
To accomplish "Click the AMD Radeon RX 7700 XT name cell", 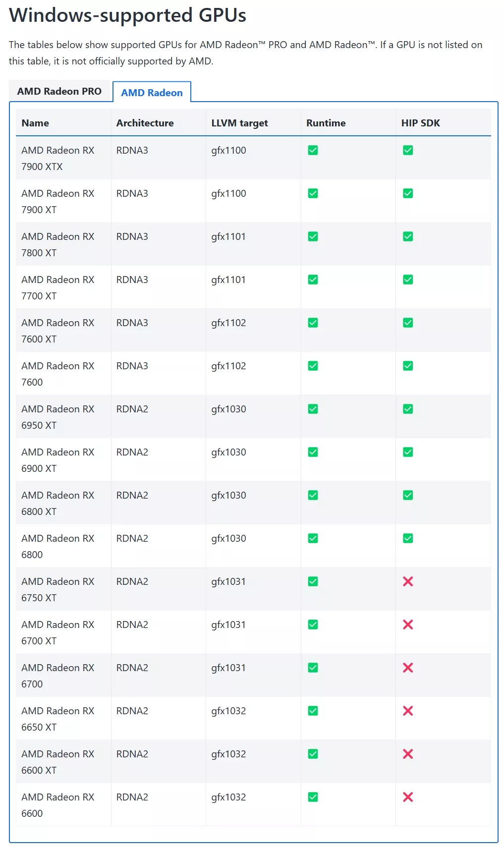I will click(57, 287).
